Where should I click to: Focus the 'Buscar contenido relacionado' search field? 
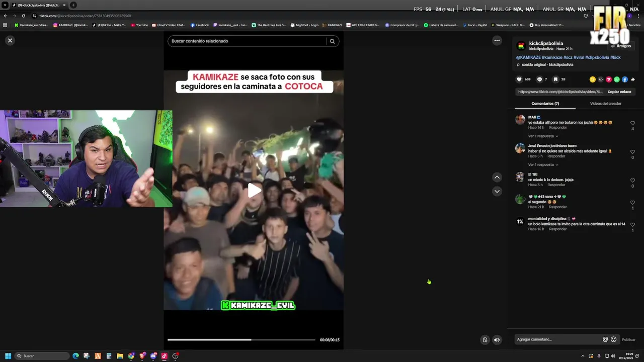(x=247, y=41)
